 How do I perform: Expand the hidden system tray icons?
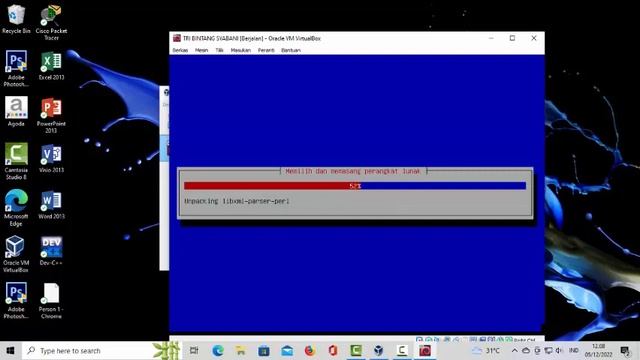(x=514, y=351)
